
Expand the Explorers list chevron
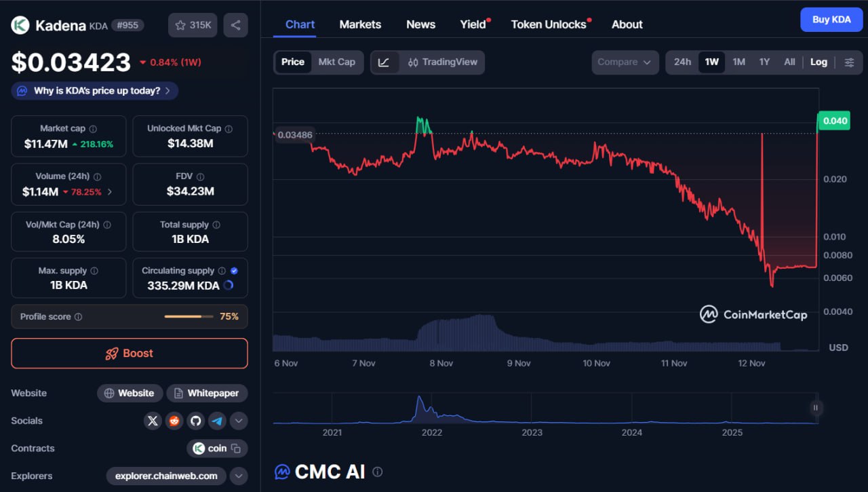(x=238, y=476)
